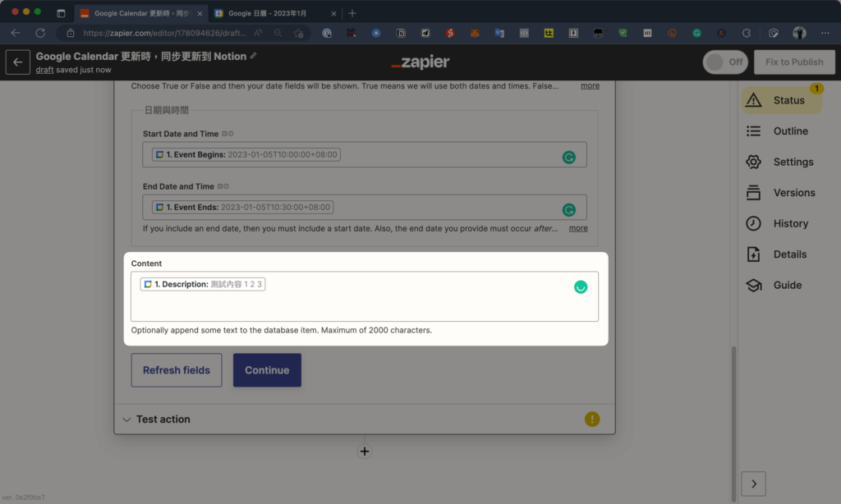
Task: Open the browser extensions puzzle icon
Action: (x=746, y=33)
